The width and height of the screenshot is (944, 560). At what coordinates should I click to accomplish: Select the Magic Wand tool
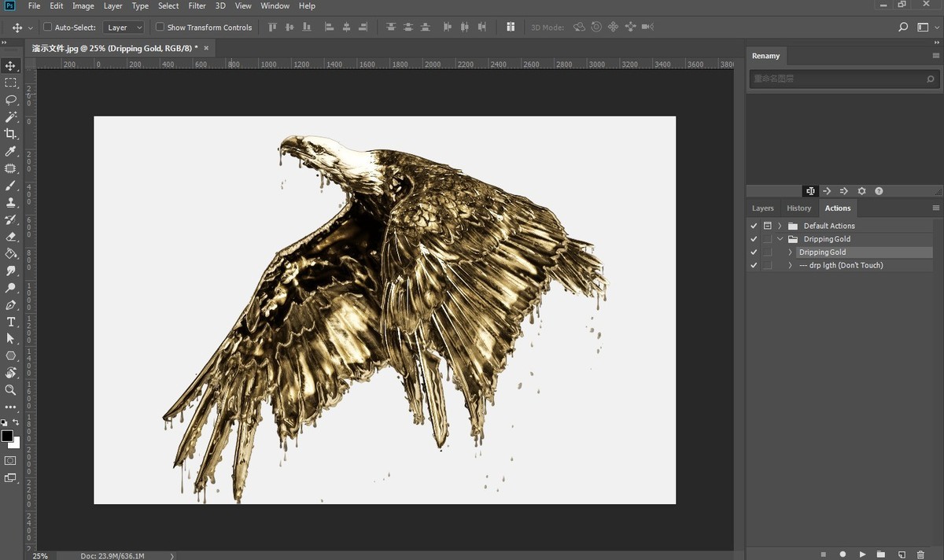tap(11, 116)
